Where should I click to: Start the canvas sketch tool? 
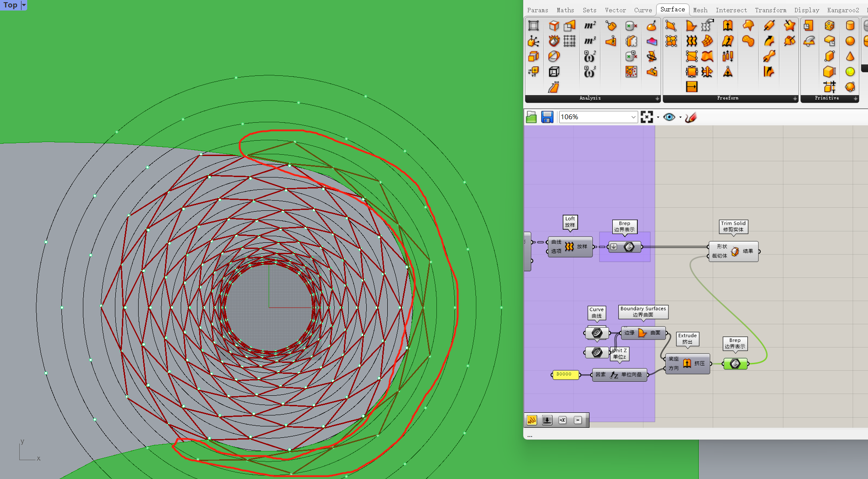click(691, 117)
